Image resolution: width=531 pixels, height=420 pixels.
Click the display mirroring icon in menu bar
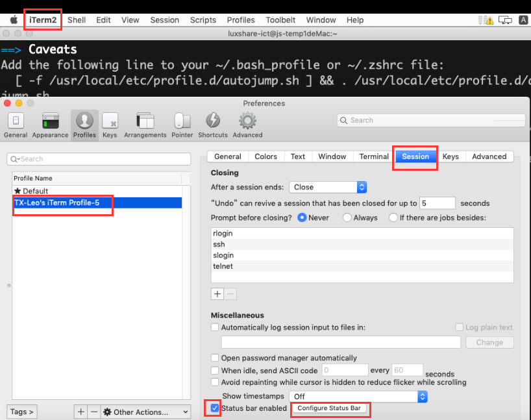coord(505,20)
